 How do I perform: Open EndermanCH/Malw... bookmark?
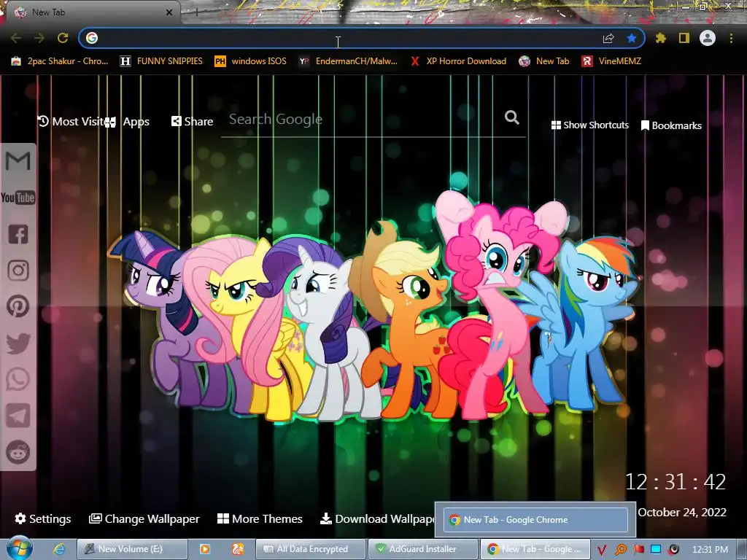(348, 61)
